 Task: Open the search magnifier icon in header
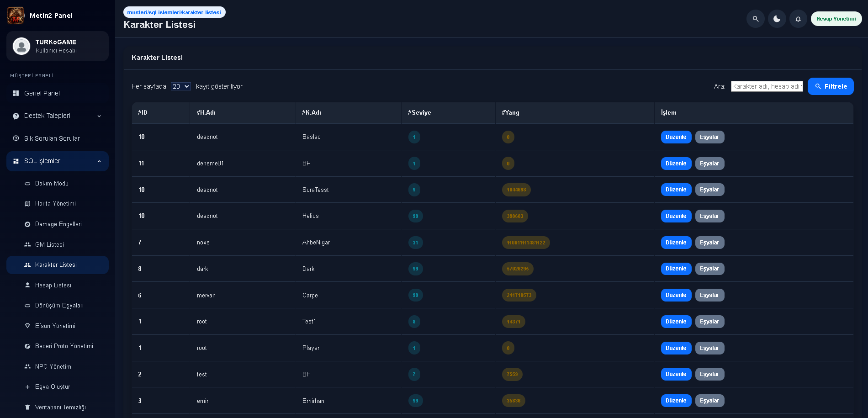756,19
